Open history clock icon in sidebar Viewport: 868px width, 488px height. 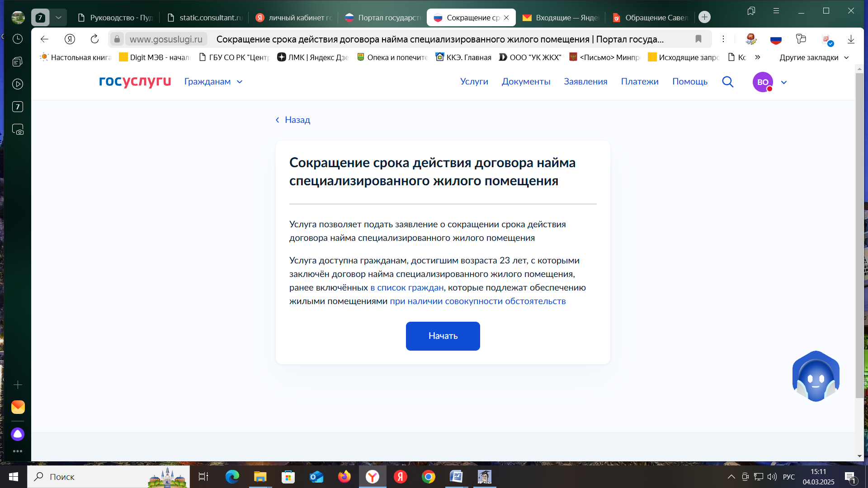coord(18,39)
